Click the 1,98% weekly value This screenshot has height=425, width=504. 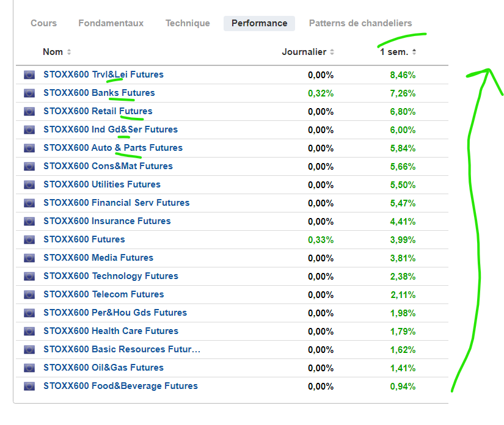403,313
